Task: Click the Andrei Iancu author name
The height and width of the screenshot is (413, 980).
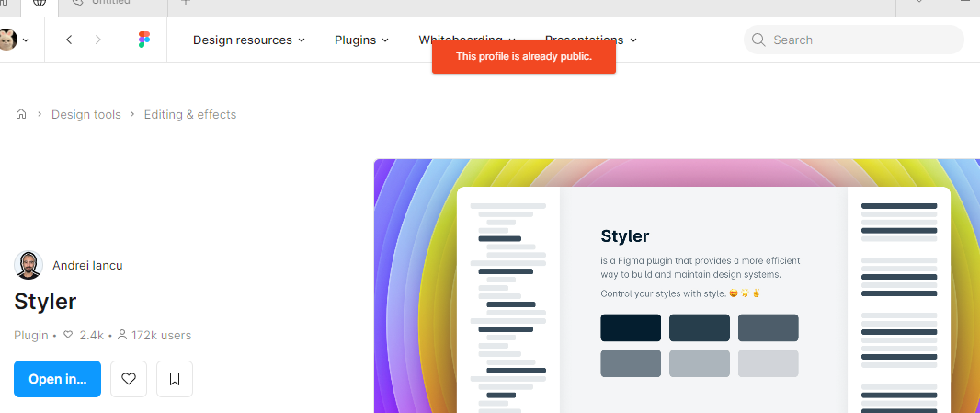Action: (87, 265)
